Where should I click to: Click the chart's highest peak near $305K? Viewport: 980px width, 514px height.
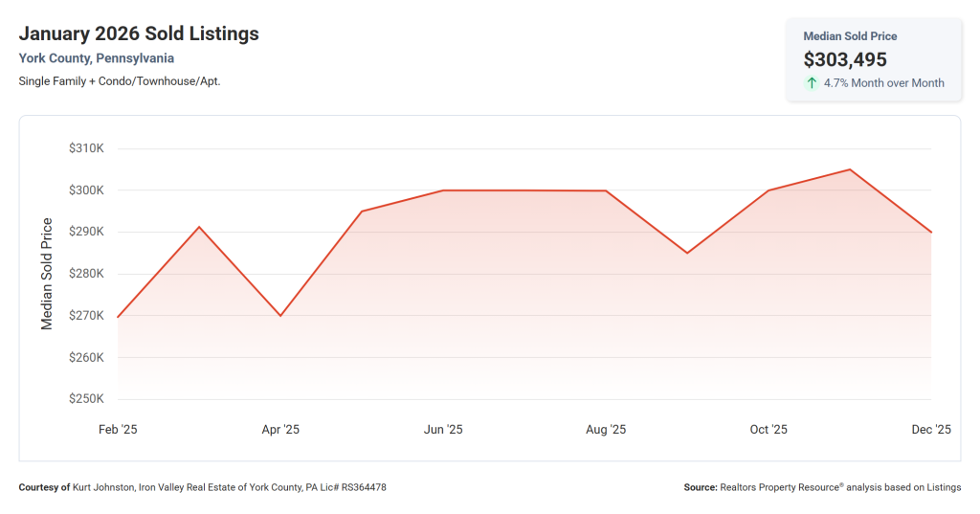[850, 170]
